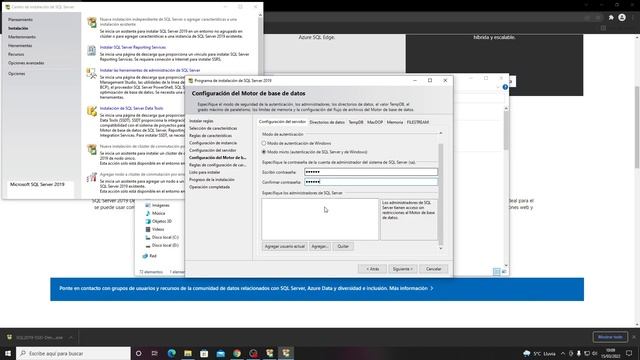Viewport: 640px width, 360px height.
Task: Open the Memoria tab
Action: (x=395, y=122)
